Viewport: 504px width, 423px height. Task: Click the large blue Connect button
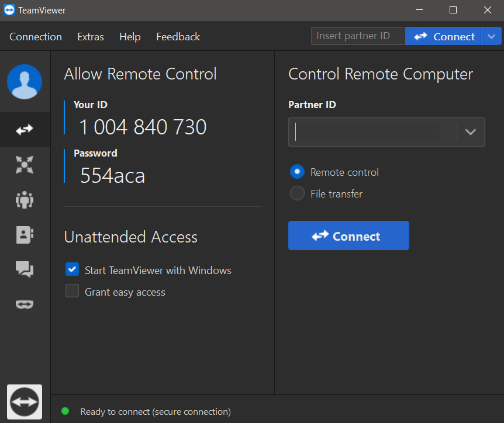point(348,236)
